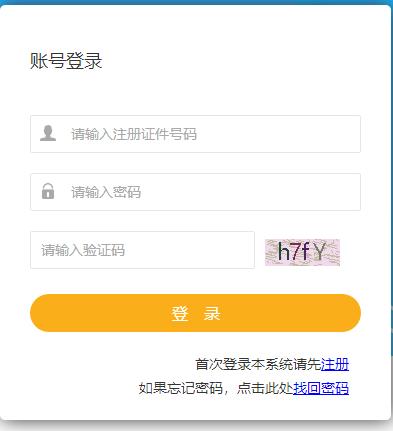Click the 登 character on the login button
This screenshot has width=393, height=431.
point(180,313)
